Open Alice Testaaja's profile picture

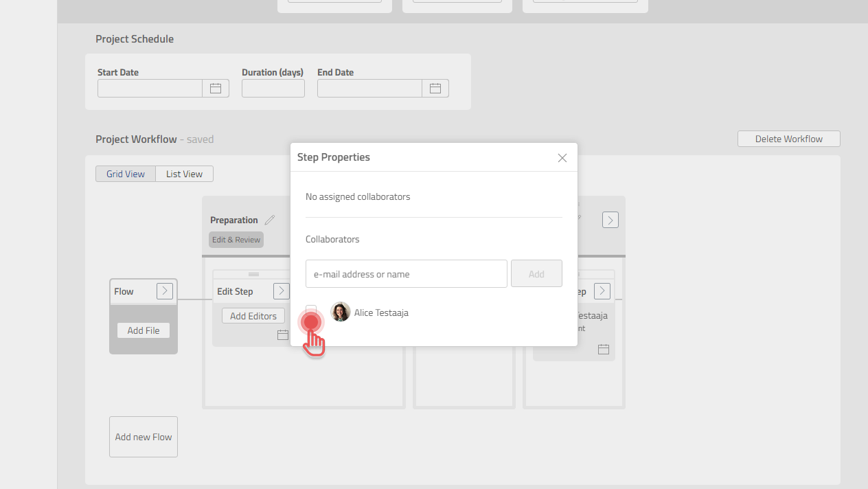(x=340, y=312)
